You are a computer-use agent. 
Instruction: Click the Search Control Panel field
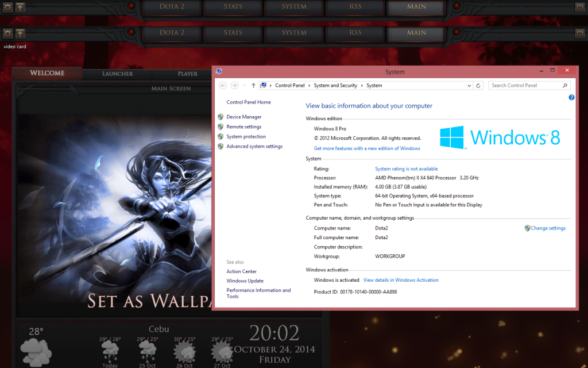click(524, 86)
